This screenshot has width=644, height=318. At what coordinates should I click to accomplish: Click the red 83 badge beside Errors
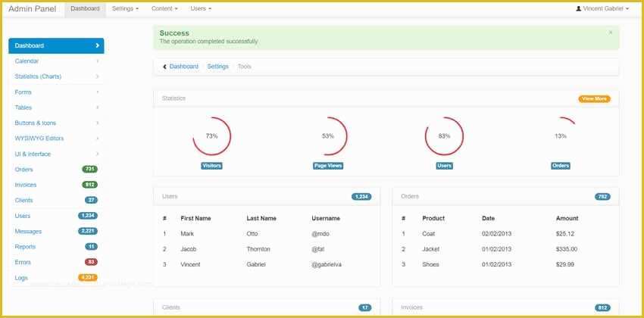pyautogui.click(x=91, y=262)
